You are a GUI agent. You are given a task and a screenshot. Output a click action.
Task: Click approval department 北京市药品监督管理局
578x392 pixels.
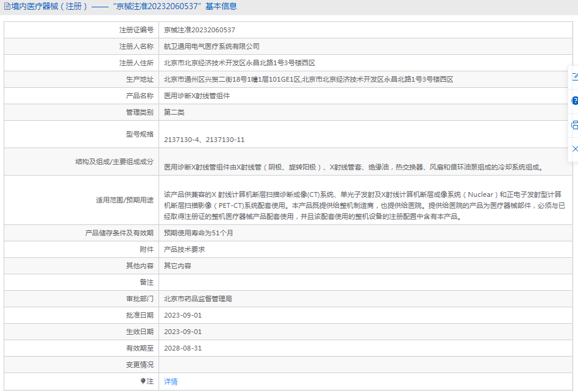tap(198, 299)
